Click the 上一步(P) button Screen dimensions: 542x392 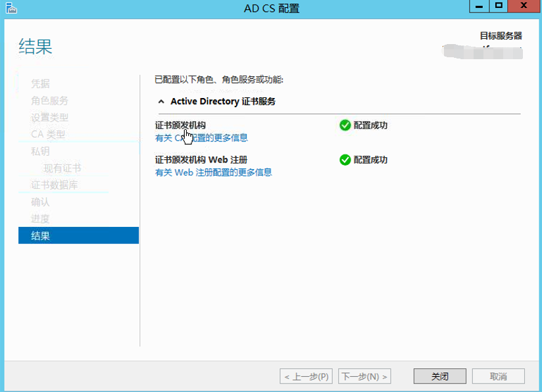click(306, 376)
